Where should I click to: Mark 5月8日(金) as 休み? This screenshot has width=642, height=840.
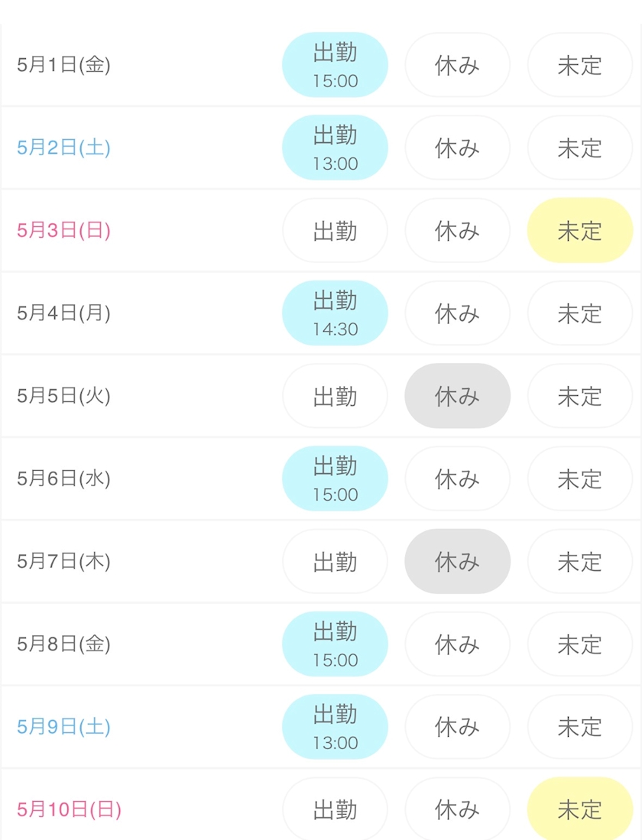(457, 644)
